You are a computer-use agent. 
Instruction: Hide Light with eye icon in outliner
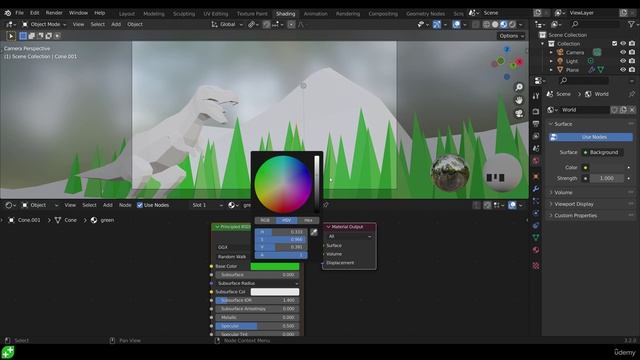623,61
